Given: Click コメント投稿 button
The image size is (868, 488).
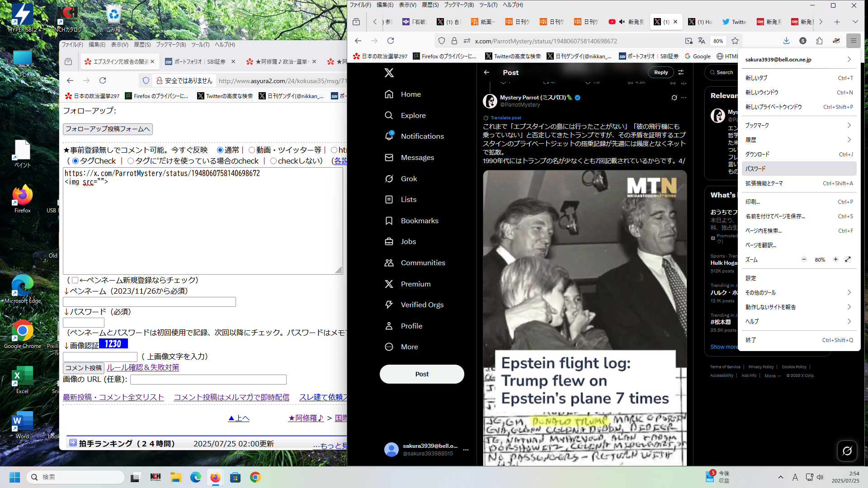Looking at the screenshot, I should point(84,368).
